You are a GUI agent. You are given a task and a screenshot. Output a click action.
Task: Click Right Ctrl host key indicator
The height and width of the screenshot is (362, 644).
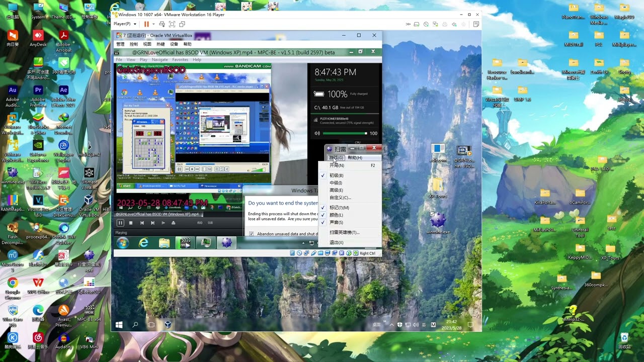click(x=367, y=253)
